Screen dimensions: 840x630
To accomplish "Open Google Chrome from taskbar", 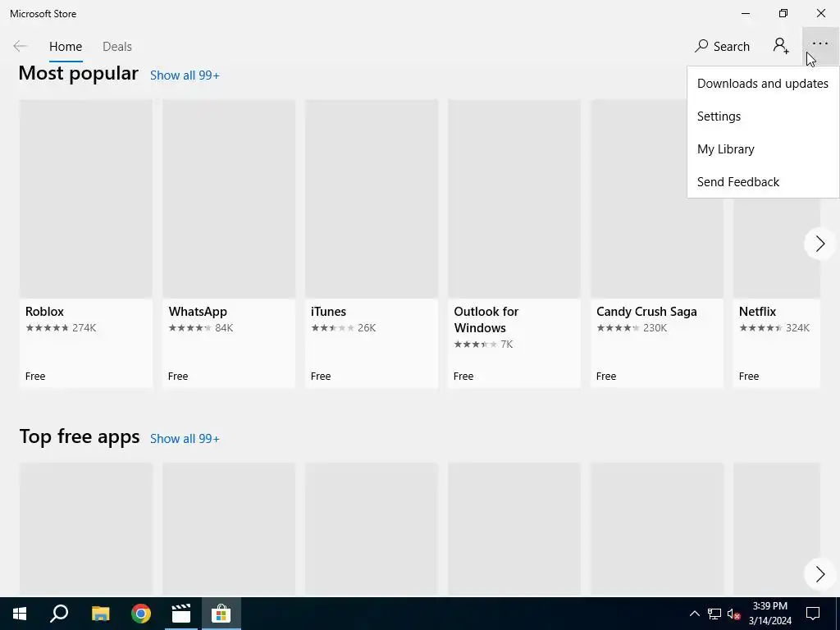I will coord(141,614).
